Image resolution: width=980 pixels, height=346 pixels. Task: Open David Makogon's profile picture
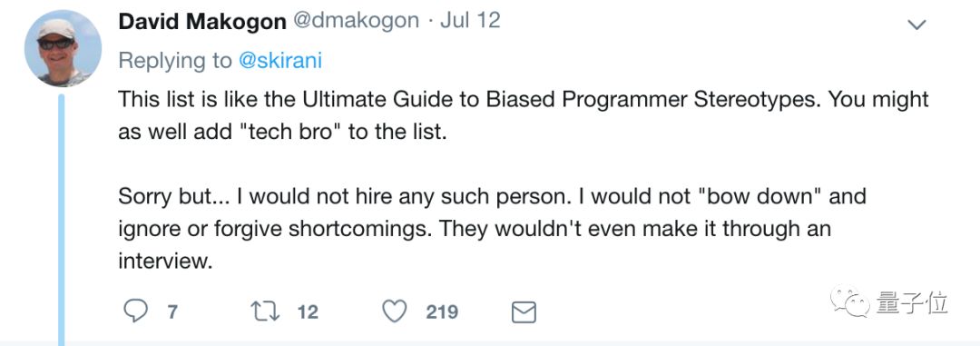click(x=63, y=48)
